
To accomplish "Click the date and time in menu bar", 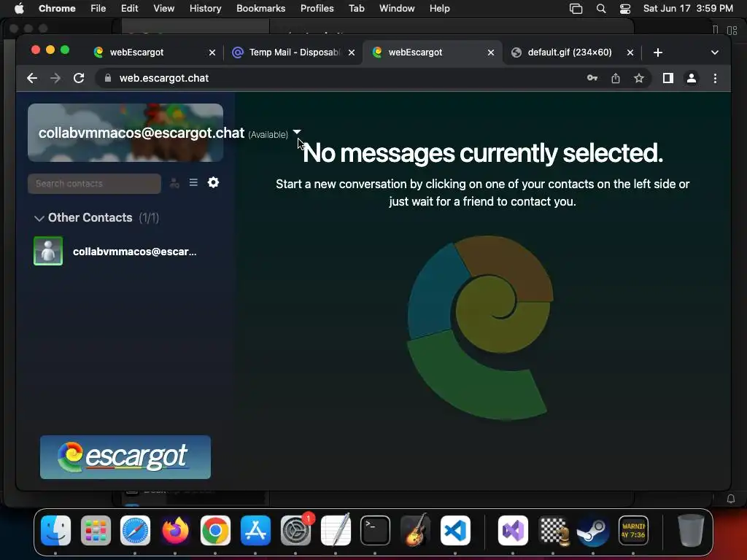I will pos(688,8).
